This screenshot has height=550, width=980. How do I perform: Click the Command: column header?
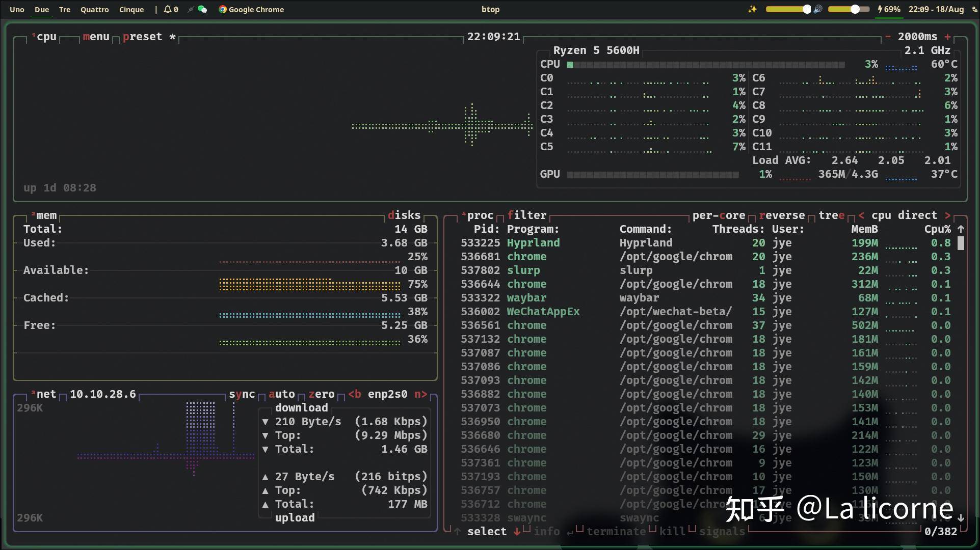(646, 229)
